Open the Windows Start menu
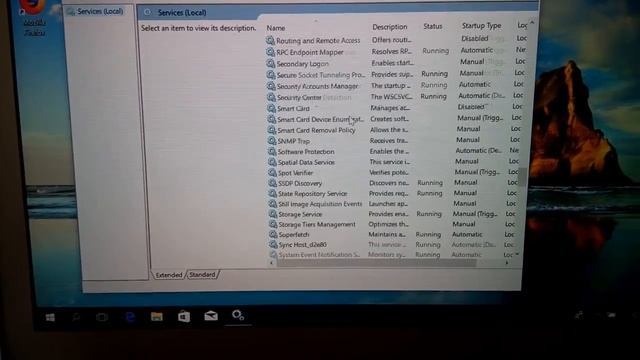This screenshot has width=640, height=360. 50,317
